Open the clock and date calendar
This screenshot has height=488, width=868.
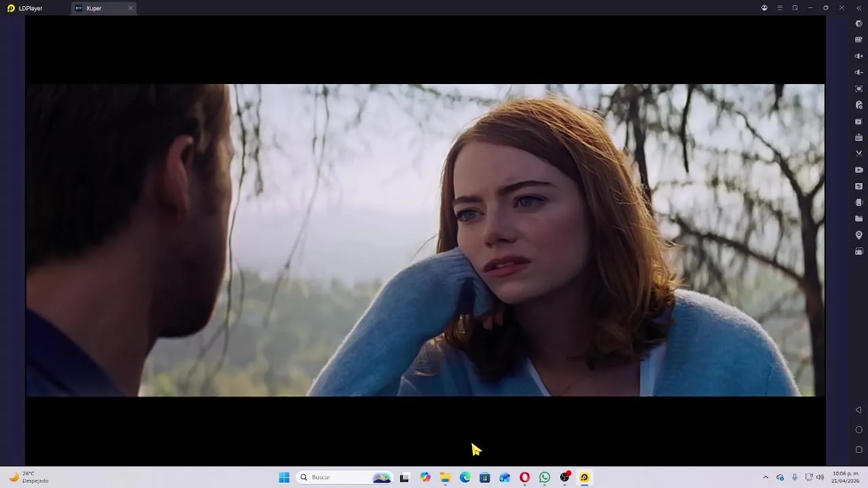[x=846, y=477]
